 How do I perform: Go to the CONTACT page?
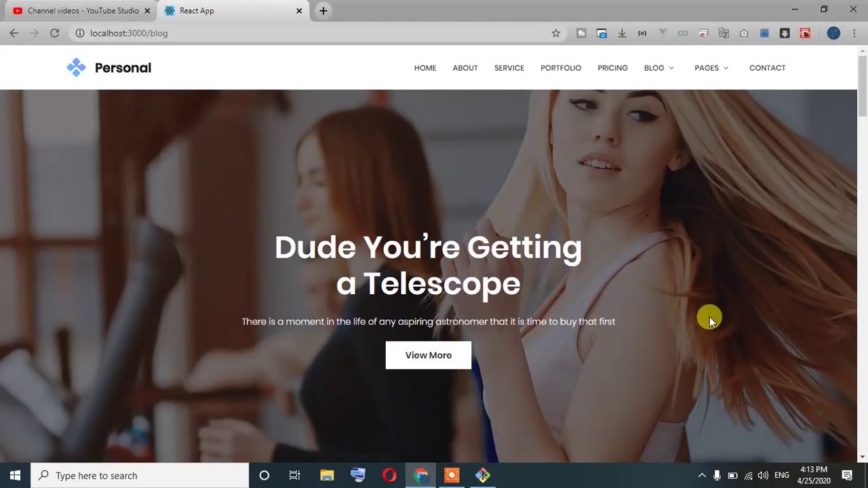(x=767, y=68)
